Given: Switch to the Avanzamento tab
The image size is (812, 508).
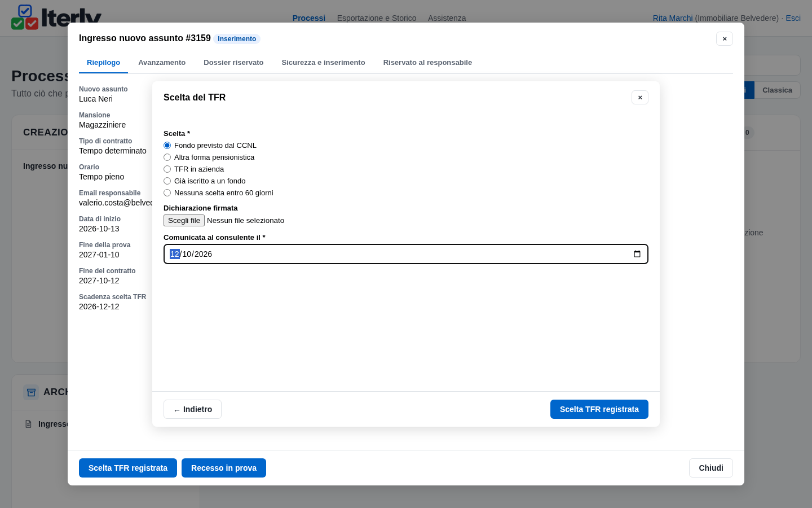Looking at the screenshot, I should coord(162,63).
